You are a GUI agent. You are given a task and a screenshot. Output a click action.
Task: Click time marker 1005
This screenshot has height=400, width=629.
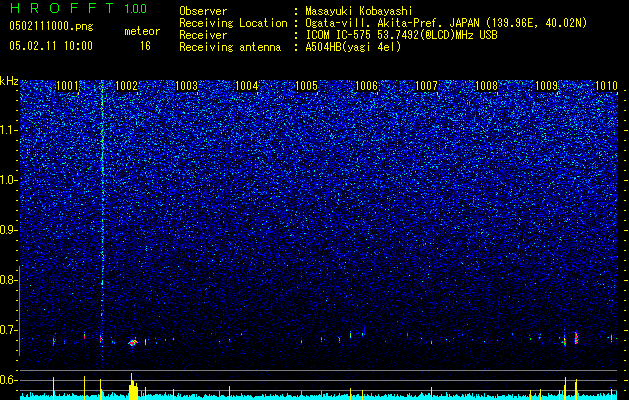[306, 86]
